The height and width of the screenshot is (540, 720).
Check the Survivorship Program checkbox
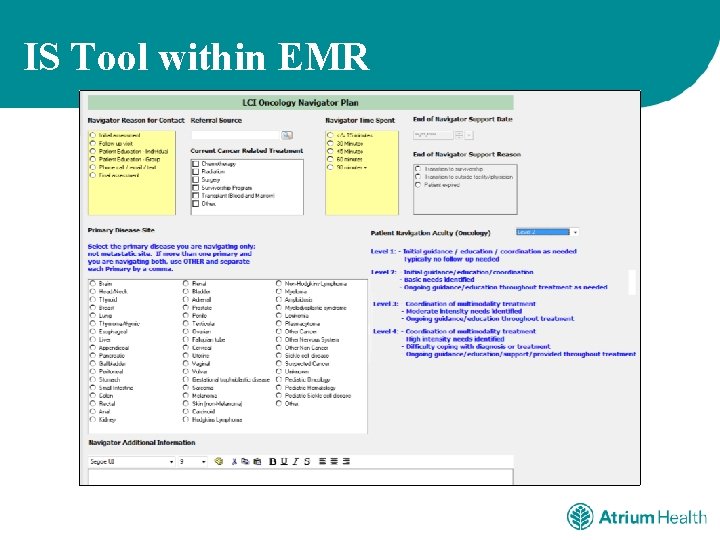pyautogui.click(x=196, y=188)
